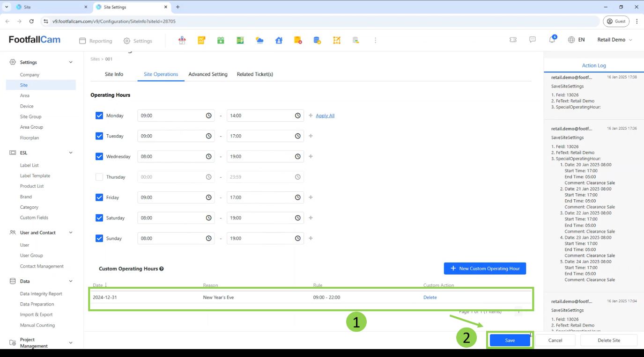644x357 pixels.
Task: Click the weather cloud icon in toolbar
Action: pos(259,41)
